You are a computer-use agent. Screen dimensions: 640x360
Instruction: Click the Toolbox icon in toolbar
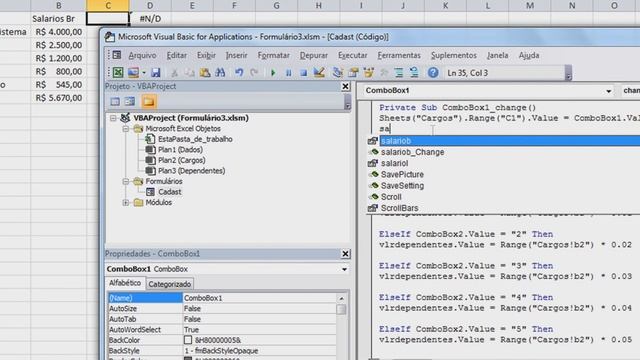384,73
